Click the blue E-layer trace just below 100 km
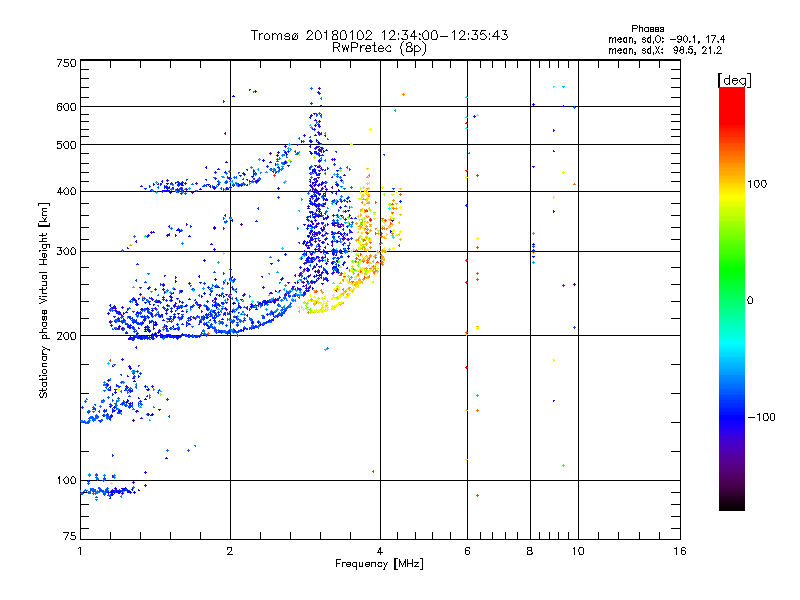The height and width of the screenshot is (600, 800). coord(109,492)
